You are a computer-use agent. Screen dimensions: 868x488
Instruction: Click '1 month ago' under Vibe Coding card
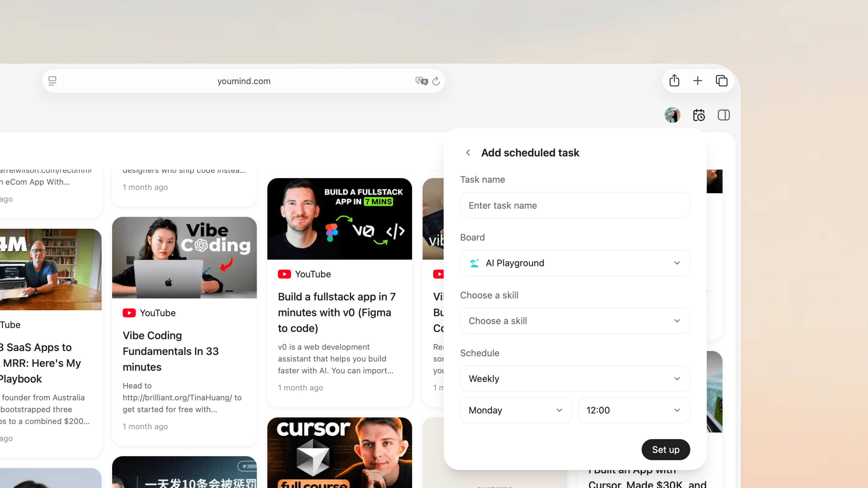tap(145, 426)
